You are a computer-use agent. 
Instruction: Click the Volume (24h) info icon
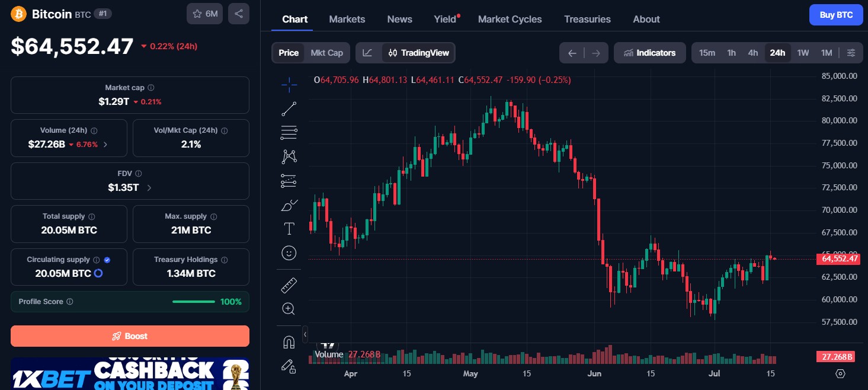tap(94, 130)
